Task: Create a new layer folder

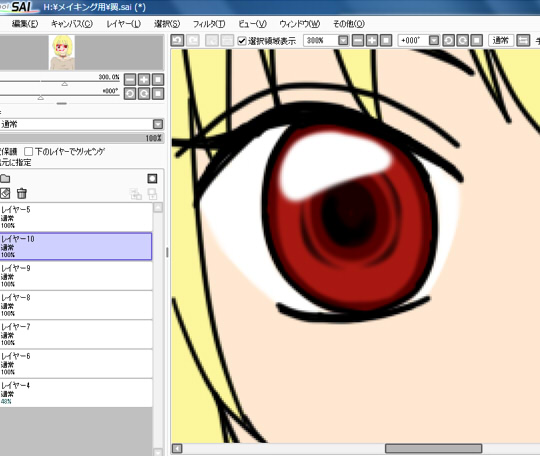Action: click(x=5, y=178)
